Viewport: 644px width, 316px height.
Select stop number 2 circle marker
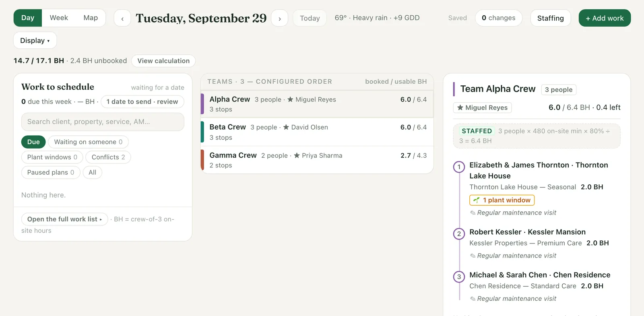click(x=459, y=234)
